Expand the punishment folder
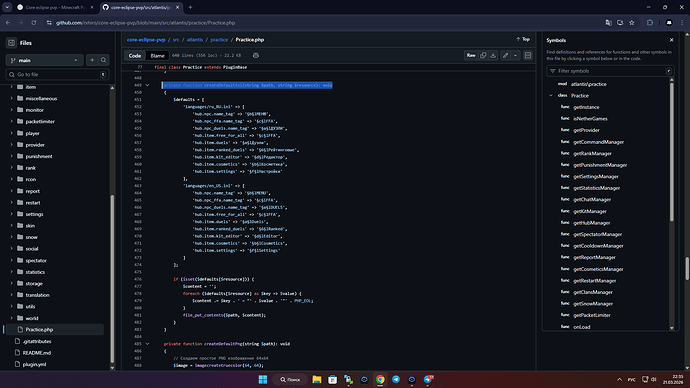The height and width of the screenshot is (388, 690). tap(12, 156)
